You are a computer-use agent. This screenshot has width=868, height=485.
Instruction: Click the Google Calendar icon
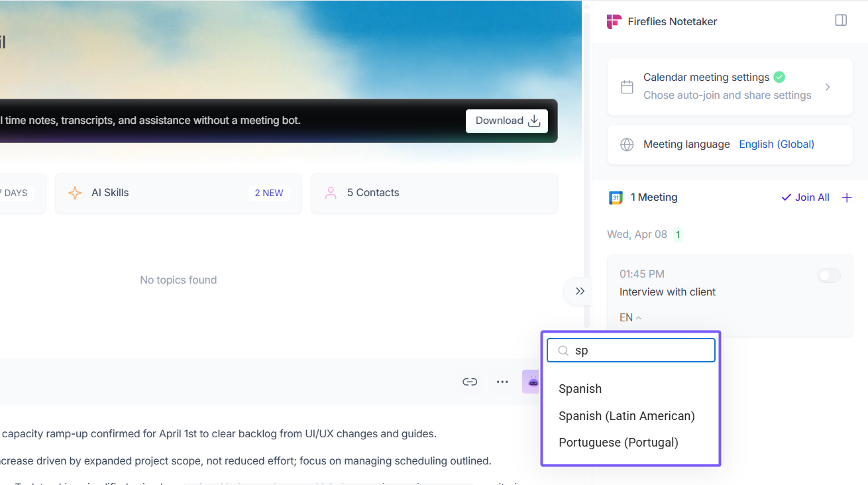[x=616, y=197]
